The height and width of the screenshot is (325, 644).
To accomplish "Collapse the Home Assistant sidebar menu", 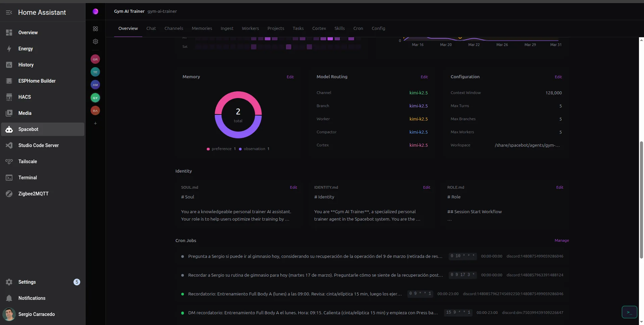I will pyautogui.click(x=9, y=12).
